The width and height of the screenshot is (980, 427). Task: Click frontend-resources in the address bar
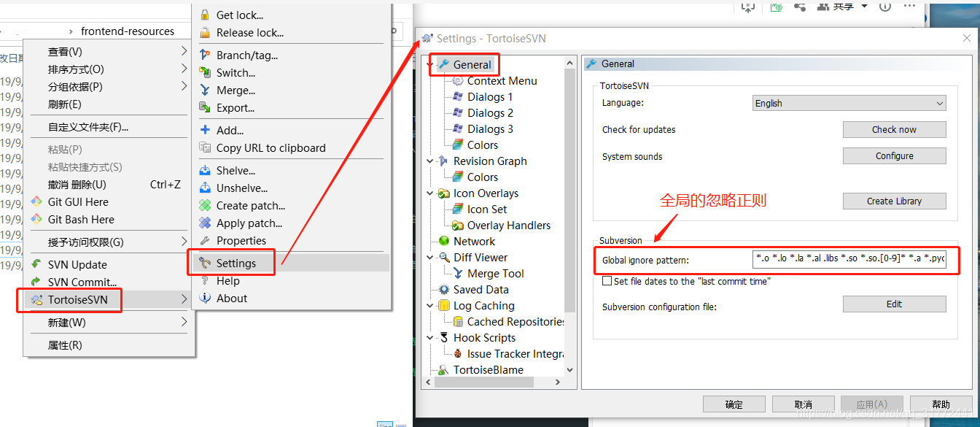click(x=128, y=31)
